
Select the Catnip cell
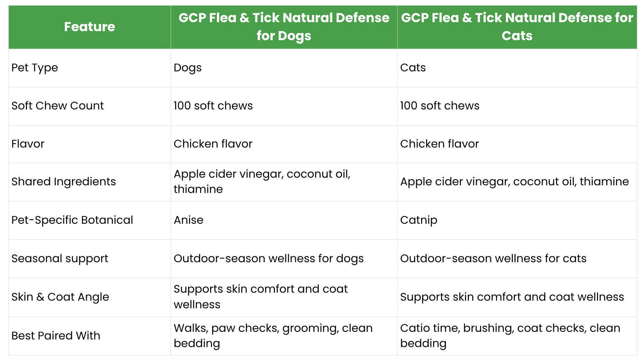(517, 220)
